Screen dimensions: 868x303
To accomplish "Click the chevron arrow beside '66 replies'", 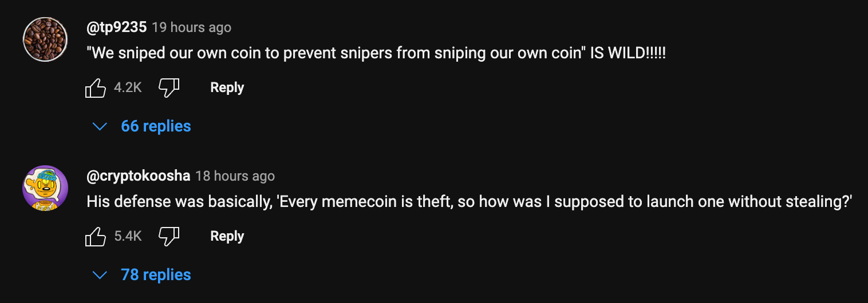I will [100, 126].
